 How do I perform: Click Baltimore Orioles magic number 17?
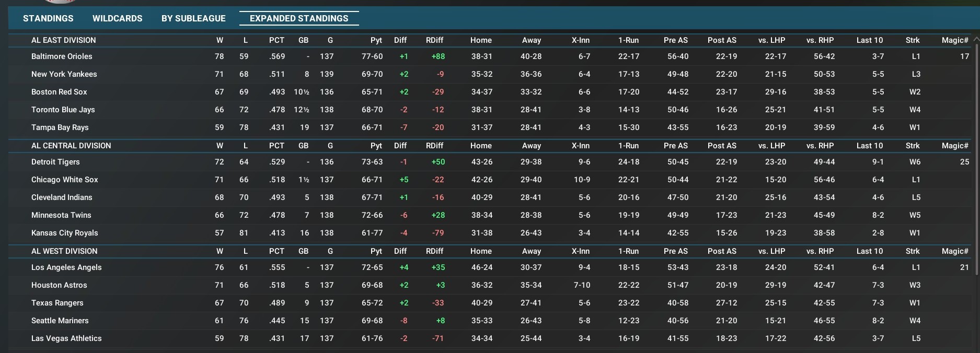click(x=964, y=56)
